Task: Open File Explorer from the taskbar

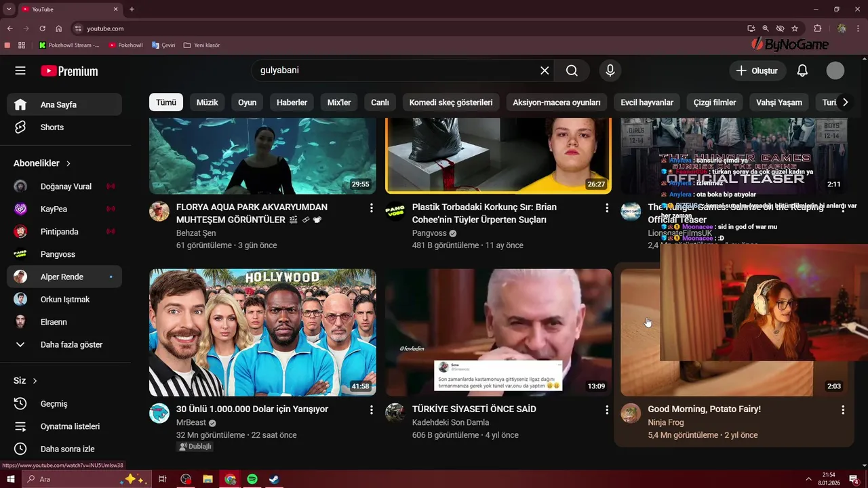Action: [x=208, y=479]
